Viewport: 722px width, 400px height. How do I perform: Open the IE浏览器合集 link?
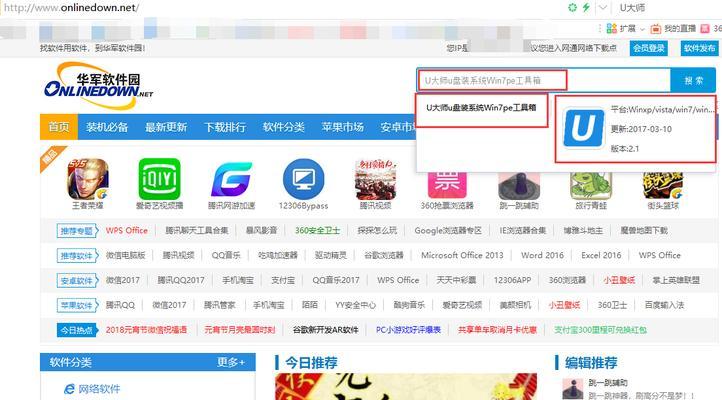click(523, 231)
